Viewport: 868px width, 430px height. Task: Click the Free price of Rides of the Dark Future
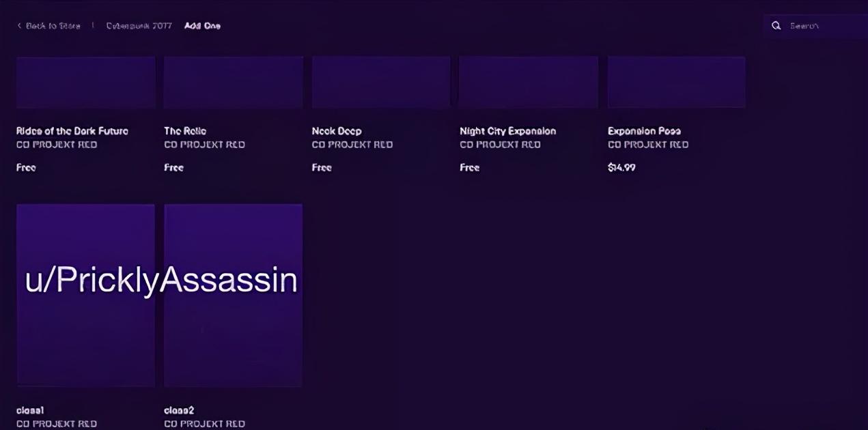26,167
